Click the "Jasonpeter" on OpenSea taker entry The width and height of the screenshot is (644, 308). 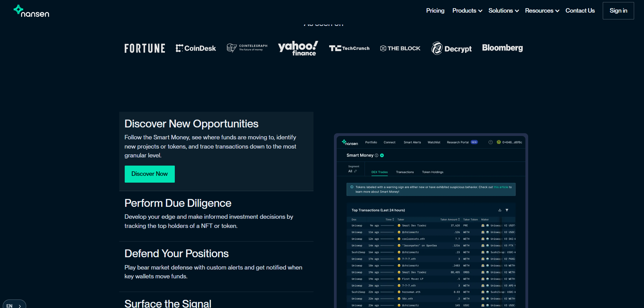(419, 246)
